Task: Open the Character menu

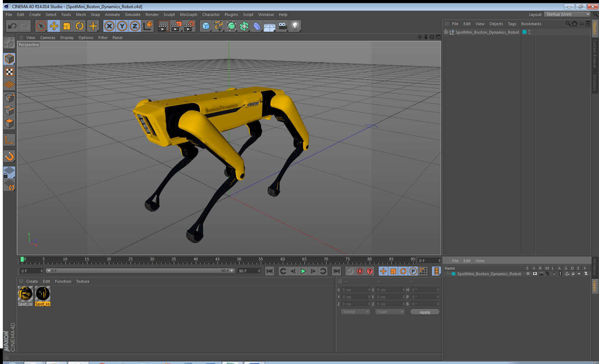Action: pos(211,15)
